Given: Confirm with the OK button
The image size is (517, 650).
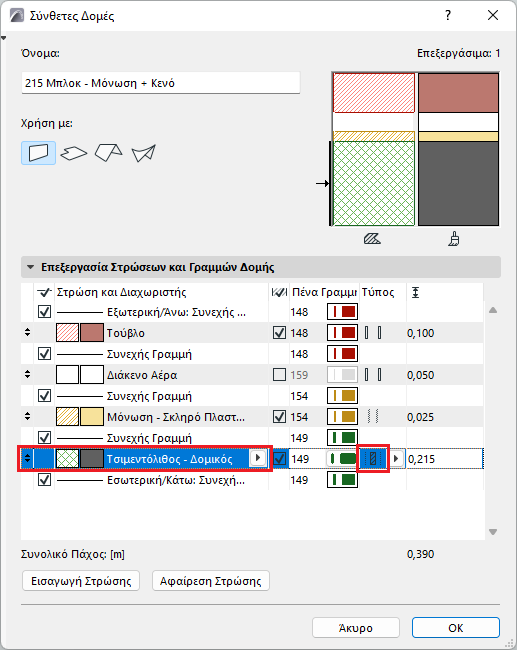Looking at the screenshot, I should [x=456, y=628].
